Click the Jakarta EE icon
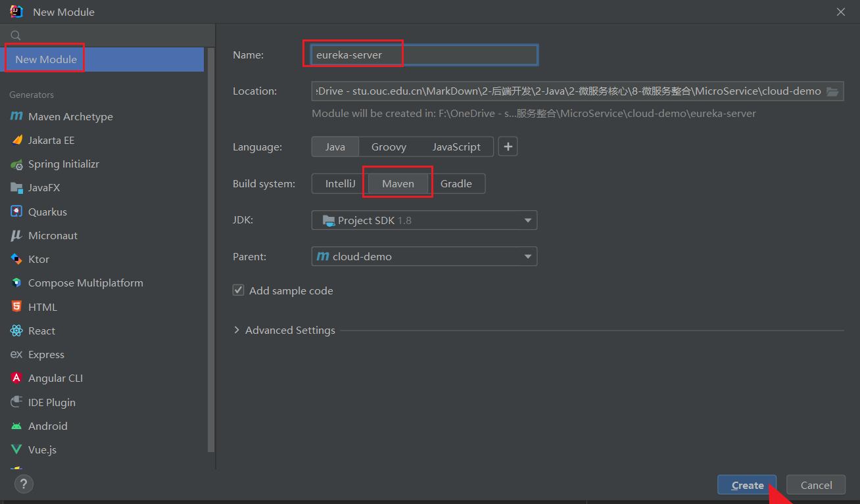860x504 pixels. point(16,140)
